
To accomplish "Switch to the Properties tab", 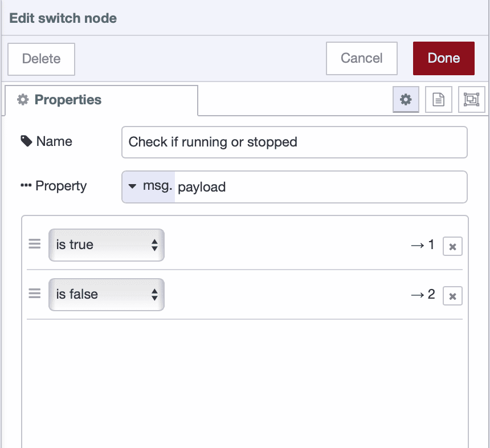I will pyautogui.click(x=68, y=100).
